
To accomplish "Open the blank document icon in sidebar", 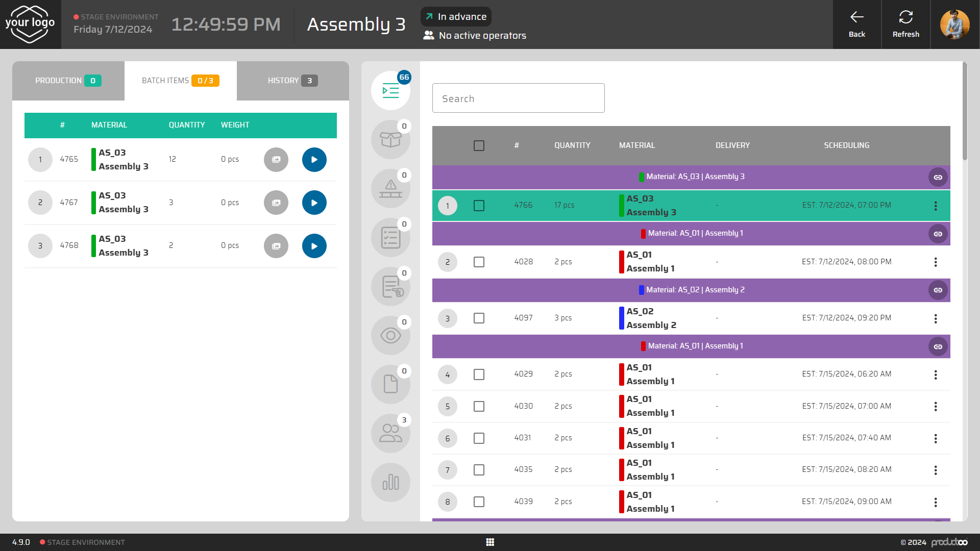I will (x=390, y=385).
